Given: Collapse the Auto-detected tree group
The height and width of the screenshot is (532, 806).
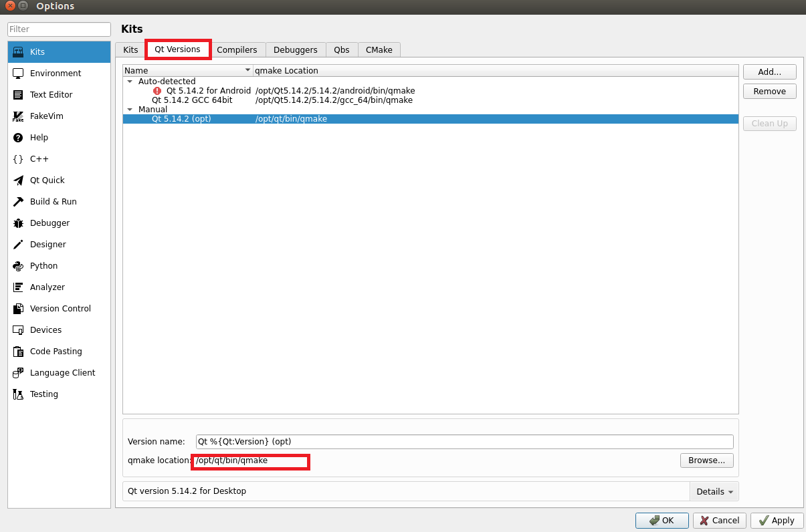Looking at the screenshot, I should 130,82.
